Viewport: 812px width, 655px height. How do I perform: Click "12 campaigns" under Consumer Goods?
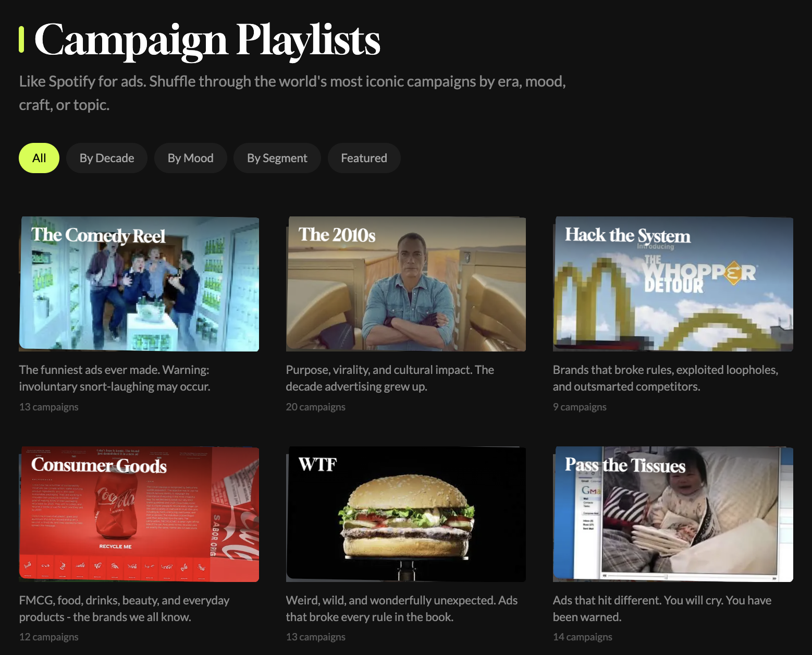click(x=48, y=637)
